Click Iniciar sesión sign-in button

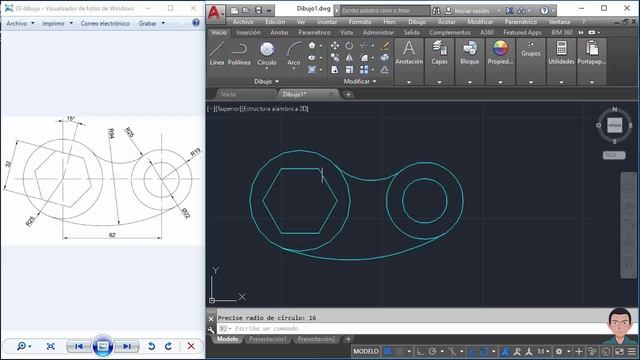pos(468,11)
